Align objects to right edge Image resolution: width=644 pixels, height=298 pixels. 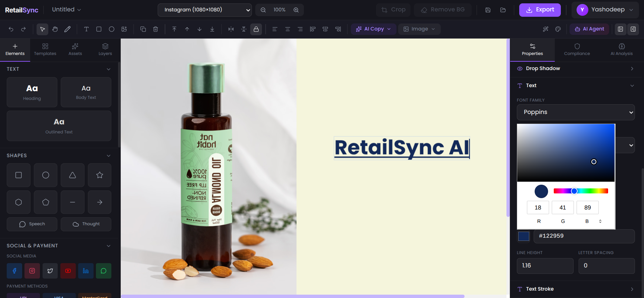tap(338, 29)
